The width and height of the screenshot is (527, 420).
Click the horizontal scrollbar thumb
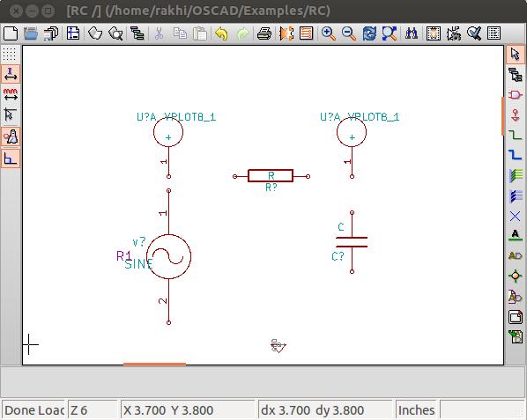154,364
